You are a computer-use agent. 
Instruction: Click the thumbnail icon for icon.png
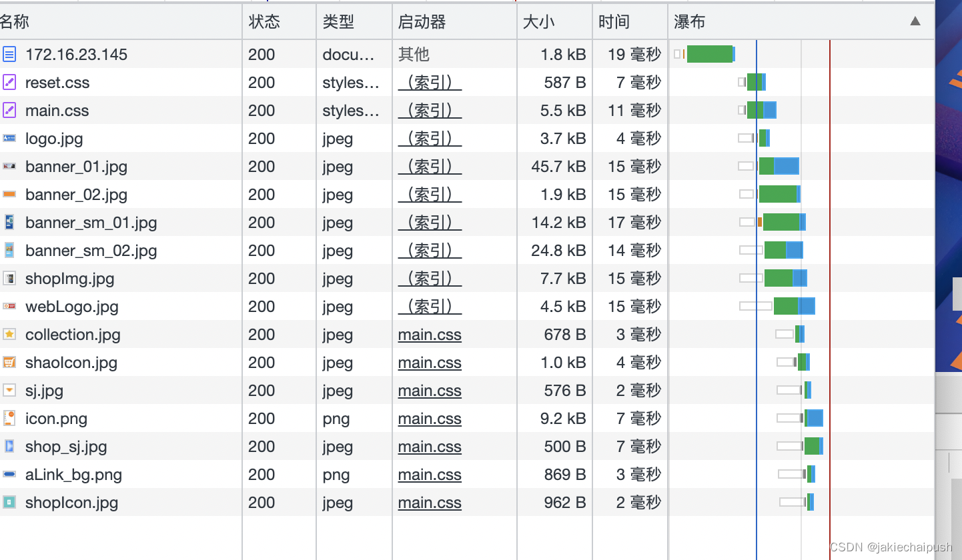pos(9,418)
